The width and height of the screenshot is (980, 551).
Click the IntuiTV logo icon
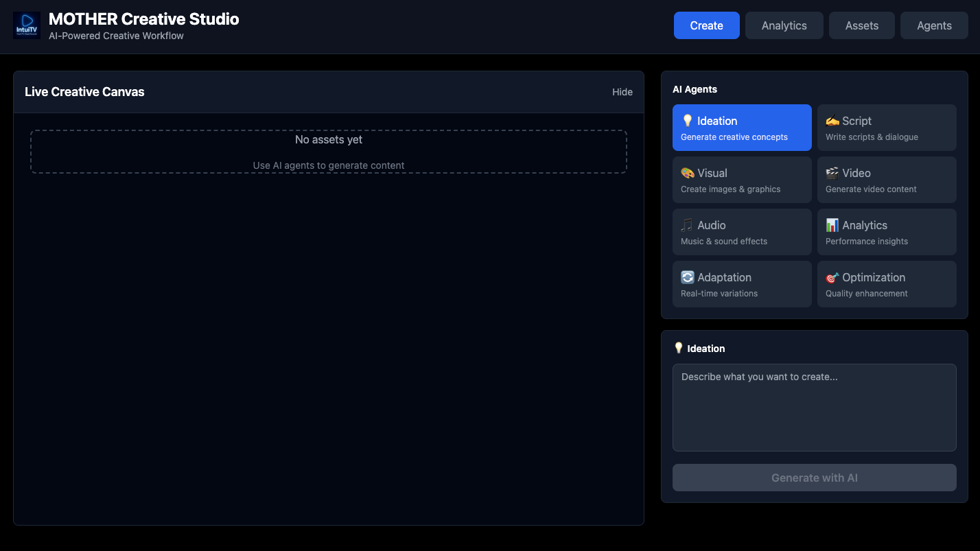pyautogui.click(x=27, y=25)
